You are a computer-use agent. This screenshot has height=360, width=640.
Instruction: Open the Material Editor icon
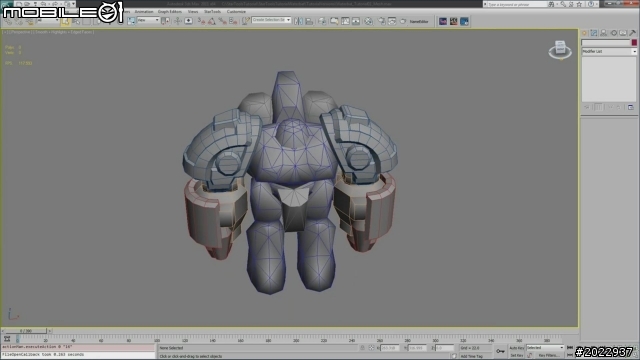[369, 21]
